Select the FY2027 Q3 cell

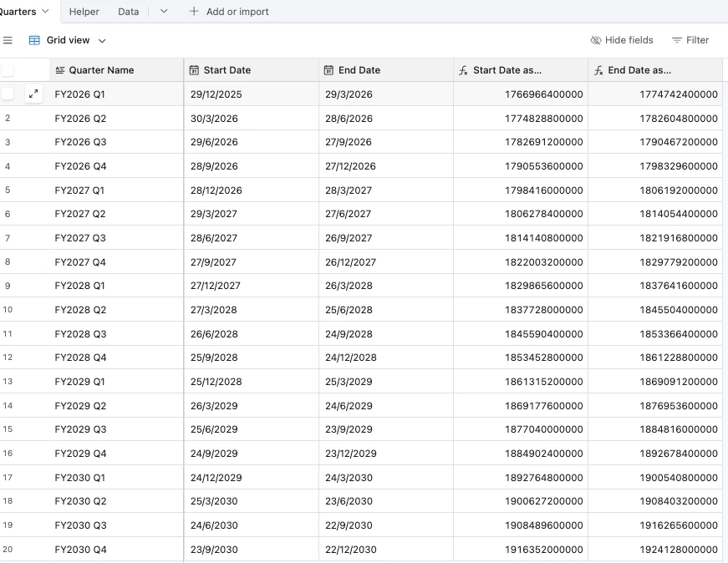click(116, 238)
